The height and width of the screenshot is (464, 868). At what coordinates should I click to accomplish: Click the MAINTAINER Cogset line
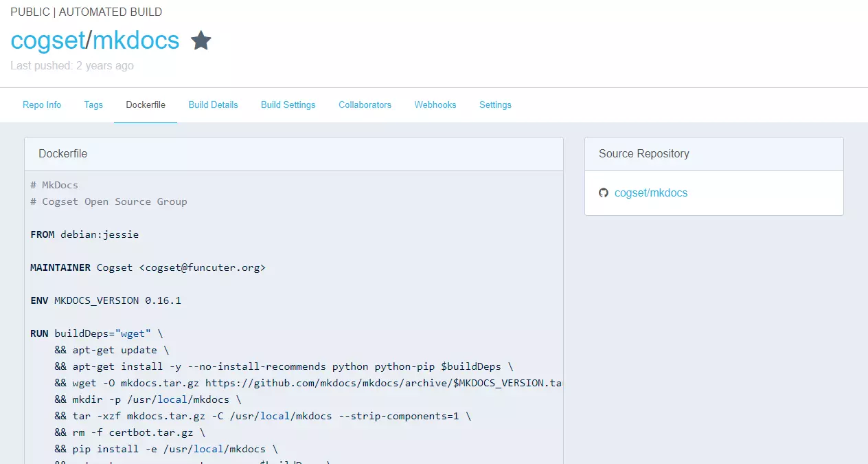[148, 267]
